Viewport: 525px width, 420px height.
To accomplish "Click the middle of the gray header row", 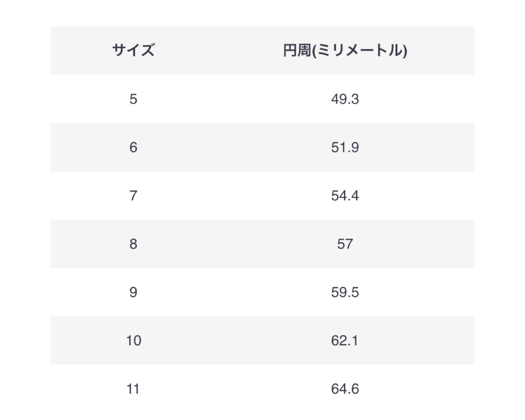I will 262,50.
